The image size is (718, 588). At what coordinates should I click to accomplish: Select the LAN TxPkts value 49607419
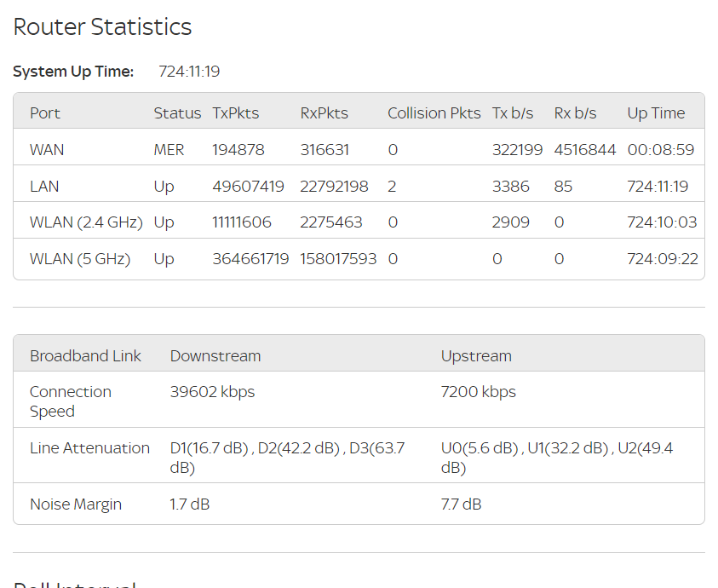pos(248,187)
